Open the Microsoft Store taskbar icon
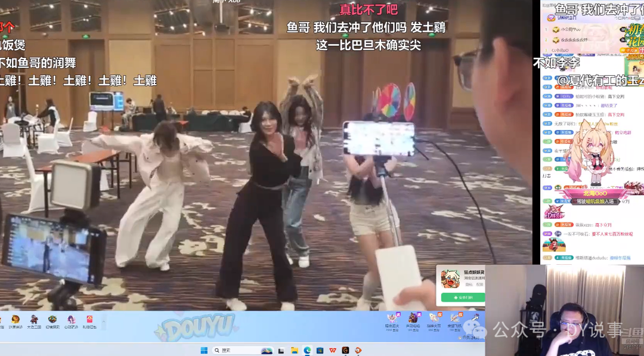This screenshot has width=644, height=356. tap(320, 350)
